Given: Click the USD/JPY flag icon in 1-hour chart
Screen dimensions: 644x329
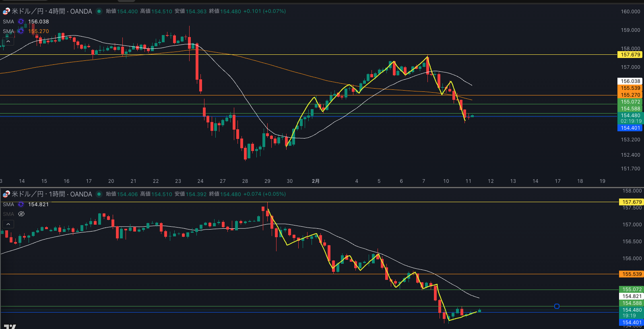Looking at the screenshot, I should [x=6, y=194].
